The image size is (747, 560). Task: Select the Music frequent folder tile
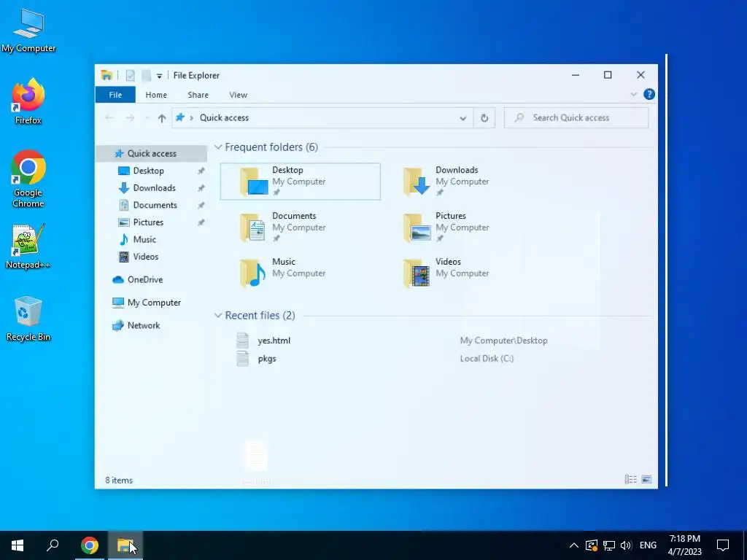(x=300, y=273)
